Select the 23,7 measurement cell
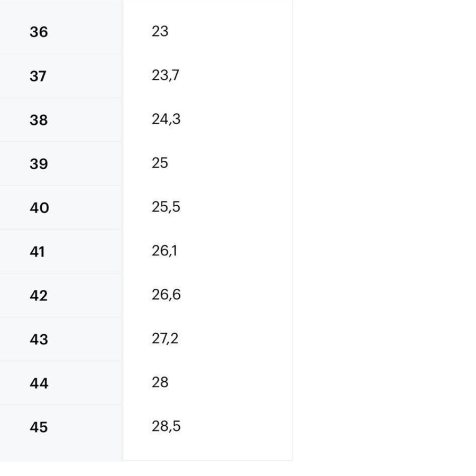The image size is (476, 476). [166, 76]
